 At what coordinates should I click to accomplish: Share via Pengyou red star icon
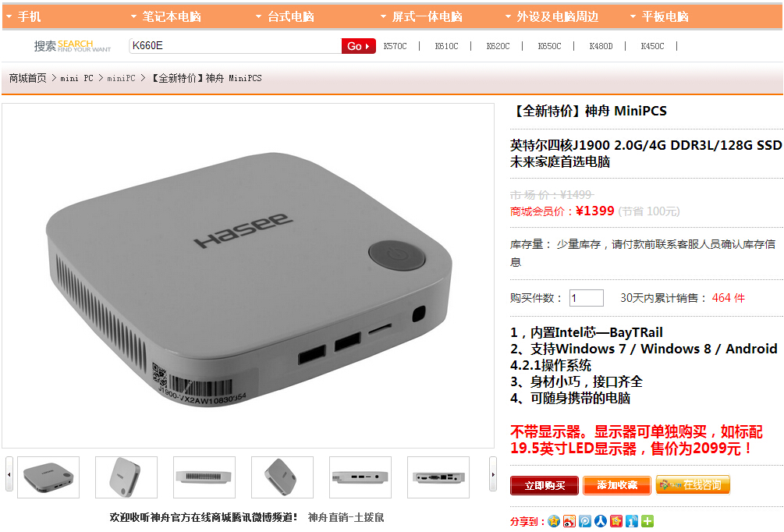tap(616, 521)
